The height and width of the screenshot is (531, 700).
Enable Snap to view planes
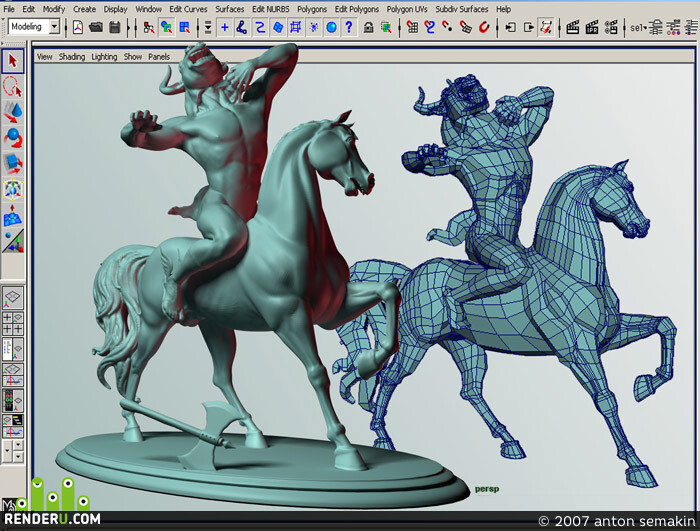(x=466, y=28)
